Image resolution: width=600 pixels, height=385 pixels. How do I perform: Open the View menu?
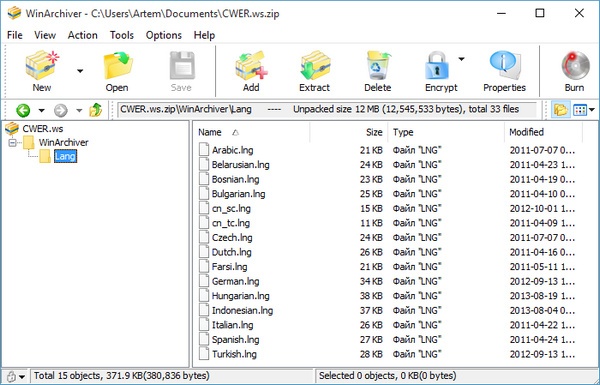45,35
